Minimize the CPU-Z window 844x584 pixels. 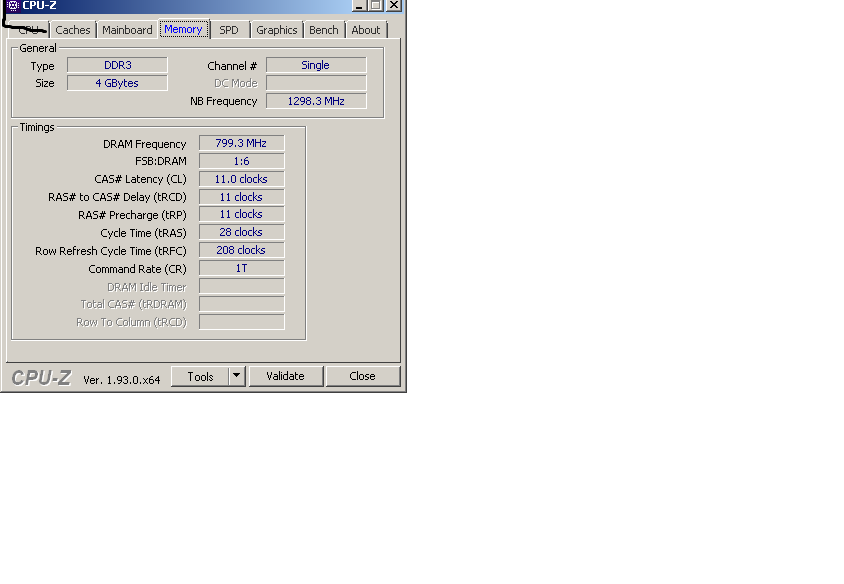pos(358,5)
